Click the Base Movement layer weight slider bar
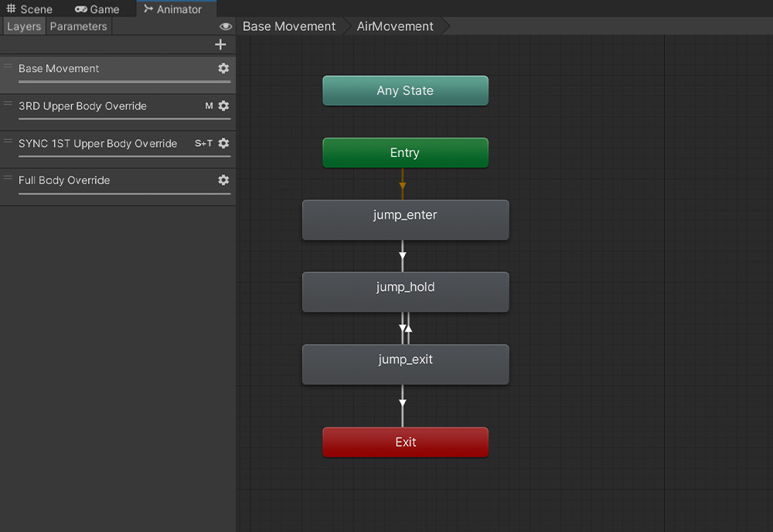773x532 pixels. 124,81
